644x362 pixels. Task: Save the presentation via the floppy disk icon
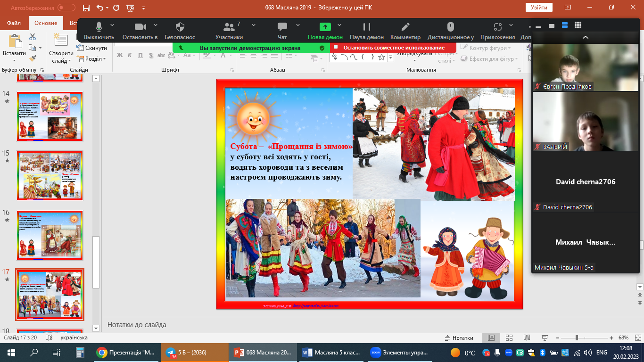coord(86,8)
